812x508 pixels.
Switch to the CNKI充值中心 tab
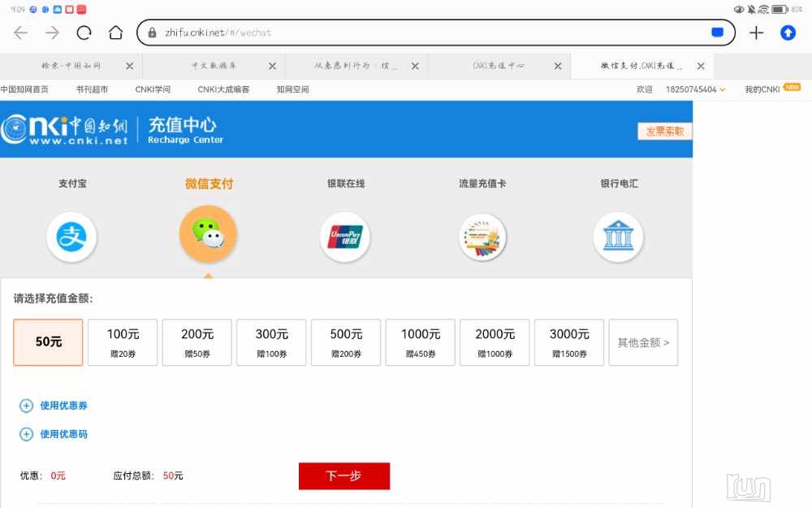[x=499, y=66]
